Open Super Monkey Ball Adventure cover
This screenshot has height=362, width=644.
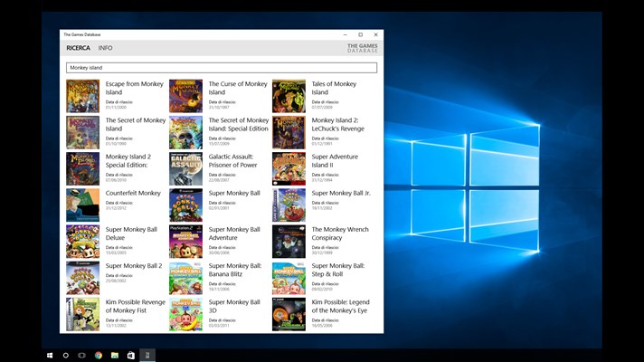pos(185,242)
